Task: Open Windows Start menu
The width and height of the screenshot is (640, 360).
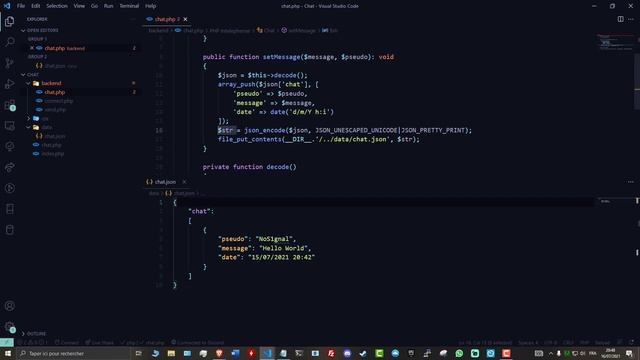Action: click(x=8, y=353)
